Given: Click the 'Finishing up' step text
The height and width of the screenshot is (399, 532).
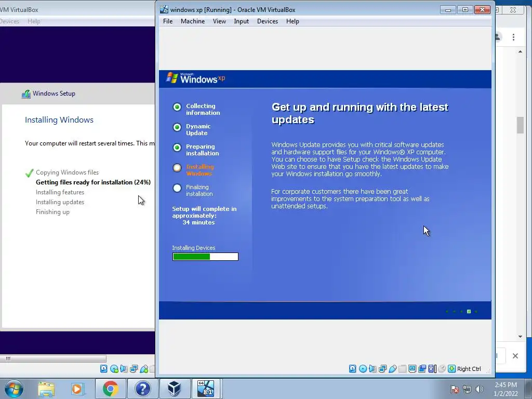Looking at the screenshot, I should click(52, 212).
